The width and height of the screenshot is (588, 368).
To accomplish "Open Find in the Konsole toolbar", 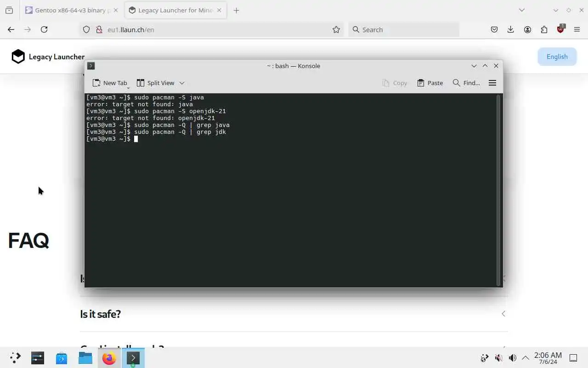I will [x=466, y=83].
